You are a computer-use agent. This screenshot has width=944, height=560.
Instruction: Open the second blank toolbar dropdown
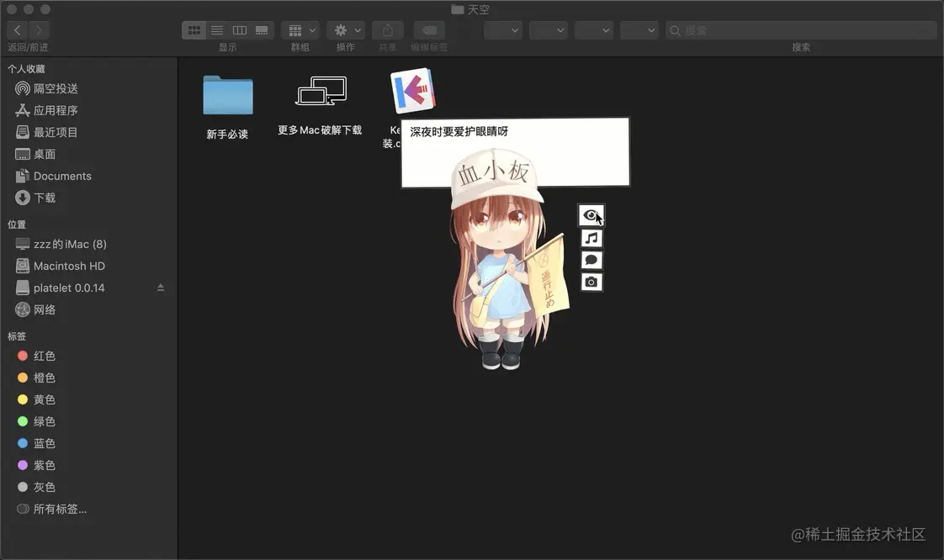click(x=549, y=30)
